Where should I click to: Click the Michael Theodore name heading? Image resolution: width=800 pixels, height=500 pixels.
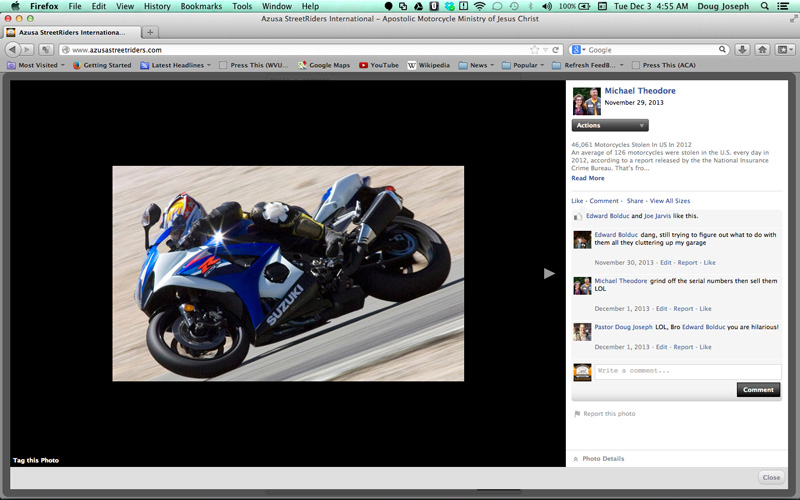640,91
